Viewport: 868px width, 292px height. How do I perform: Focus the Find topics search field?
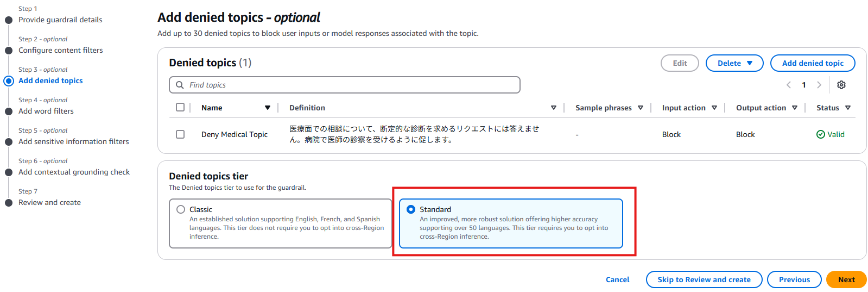(x=345, y=85)
